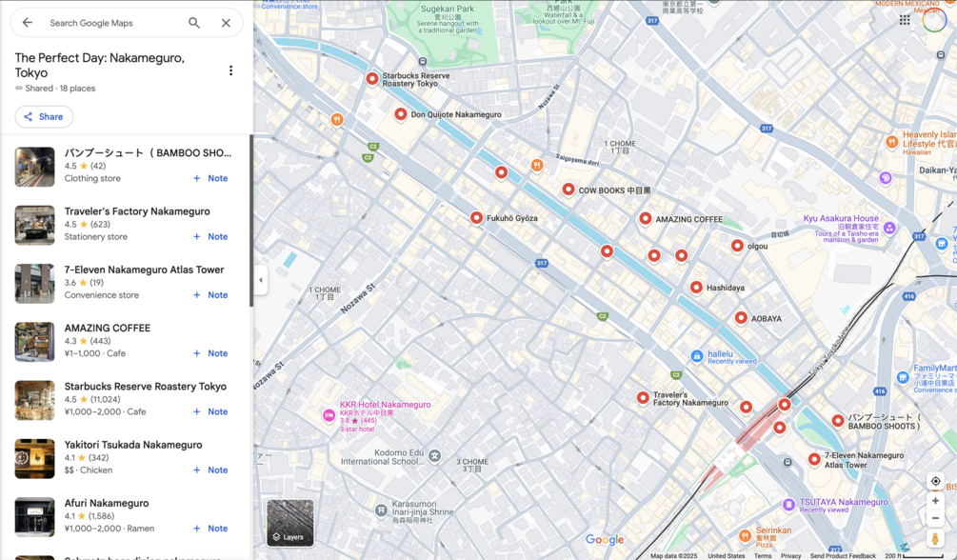This screenshot has height=560, width=957.
Task: Add Note to BAMBOO SHOOTS entry
Action: pos(210,178)
